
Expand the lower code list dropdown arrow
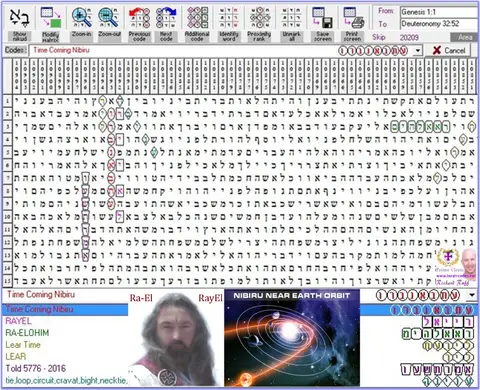472,295
